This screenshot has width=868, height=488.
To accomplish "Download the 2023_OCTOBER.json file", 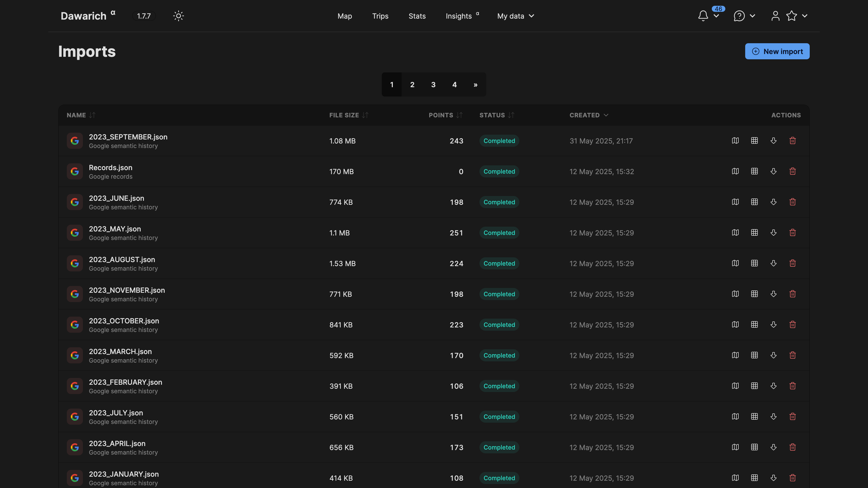I will click(773, 325).
